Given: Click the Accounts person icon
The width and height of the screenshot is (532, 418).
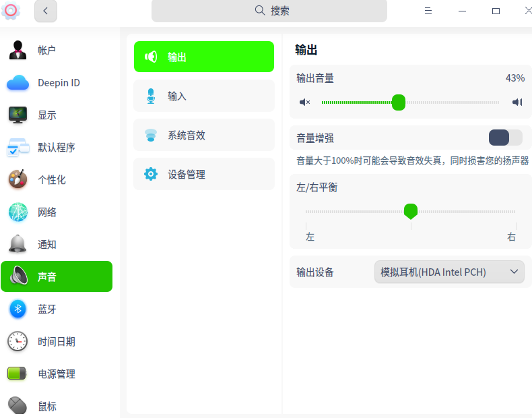Looking at the screenshot, I should tap(18, 51).
